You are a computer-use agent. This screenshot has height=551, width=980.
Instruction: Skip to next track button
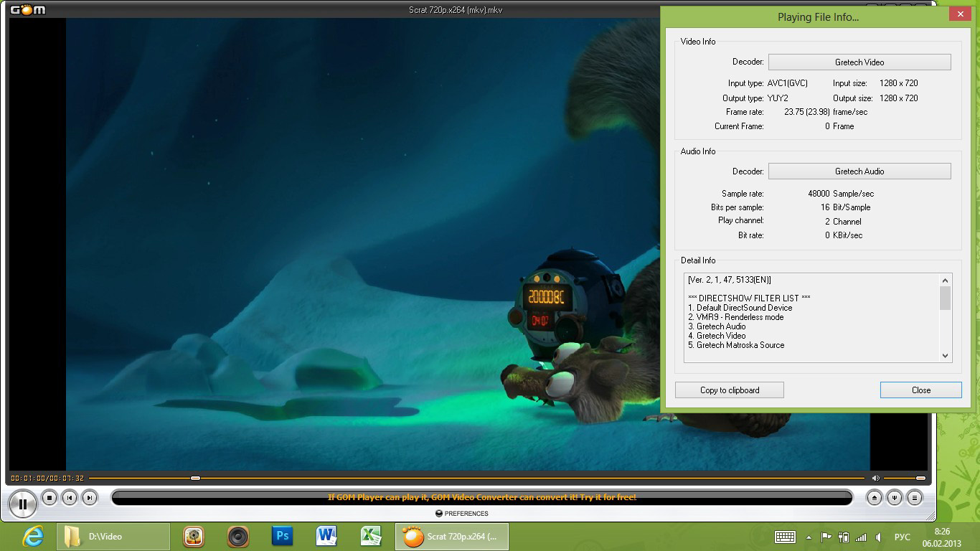click(89, 497)
